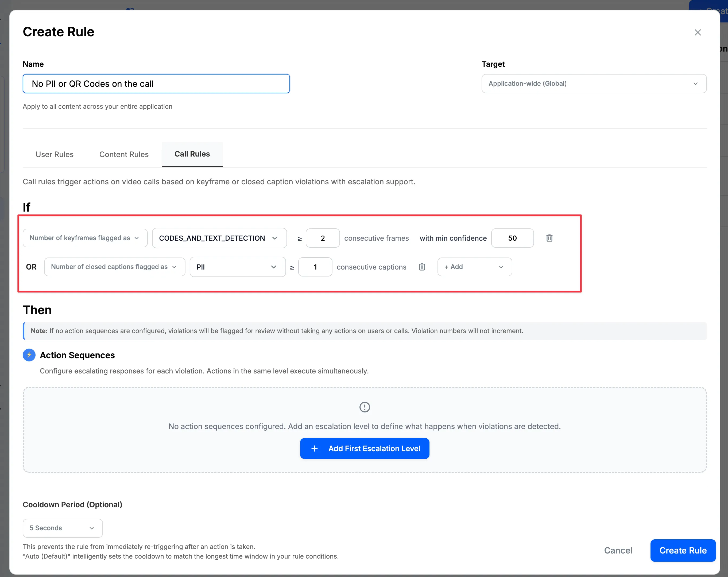
Task: Open the Target dropdown showing Application-wide (Global)
Action: 594,83
